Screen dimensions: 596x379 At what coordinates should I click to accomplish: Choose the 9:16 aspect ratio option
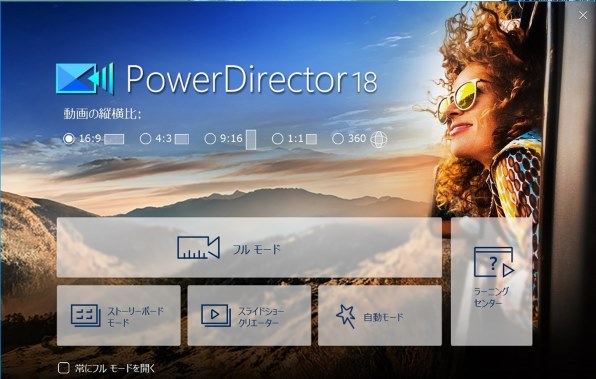tap(210, 139)
